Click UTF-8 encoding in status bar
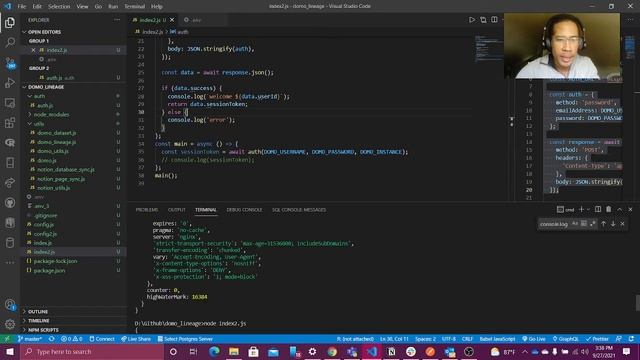 coord(449,339)
